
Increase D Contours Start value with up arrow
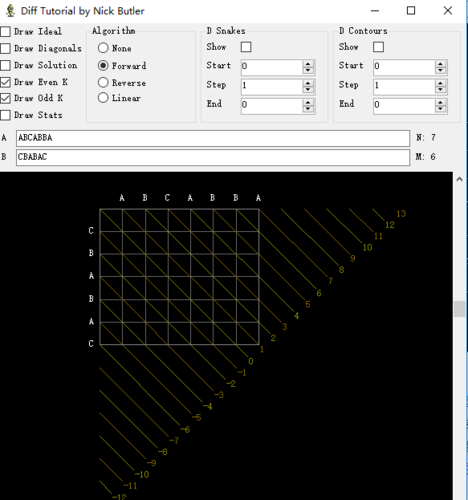pyautogui.click(x=440, y=64)
